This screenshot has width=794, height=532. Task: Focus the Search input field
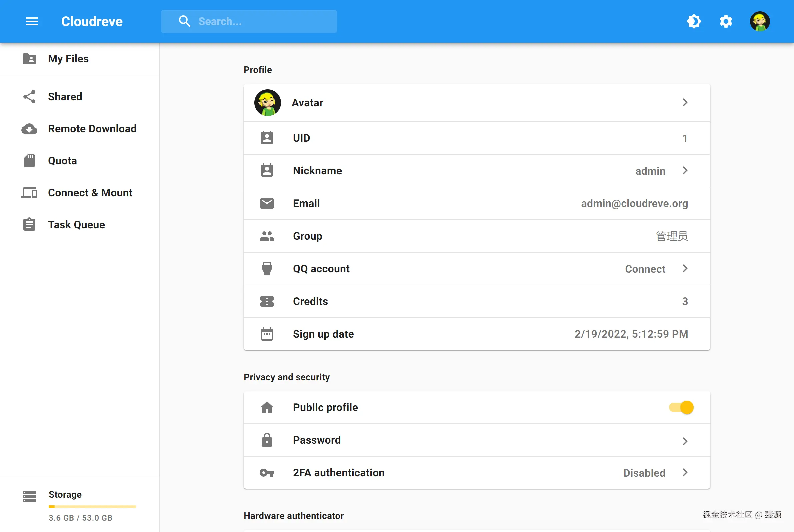click(x=249, y=21)
